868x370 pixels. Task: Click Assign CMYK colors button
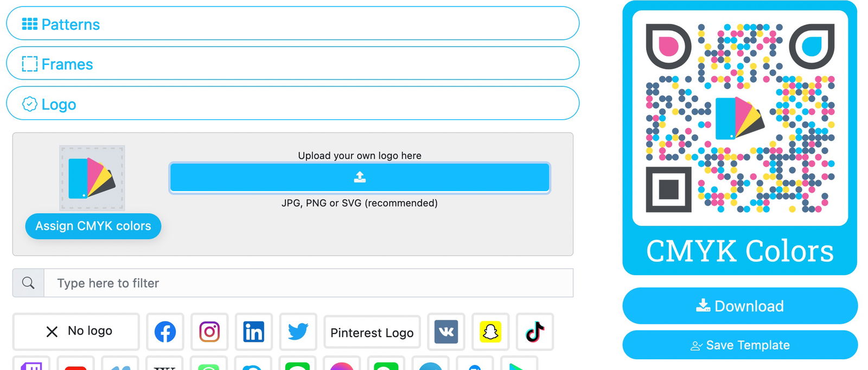[93, 226]
